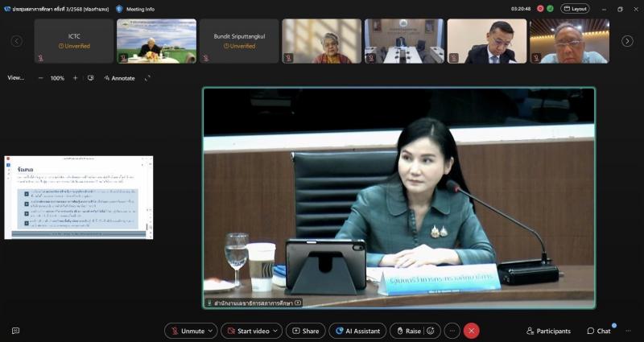Click muted mic icon on Bundit Sriputtangkul tile

(x=205, y=58)
